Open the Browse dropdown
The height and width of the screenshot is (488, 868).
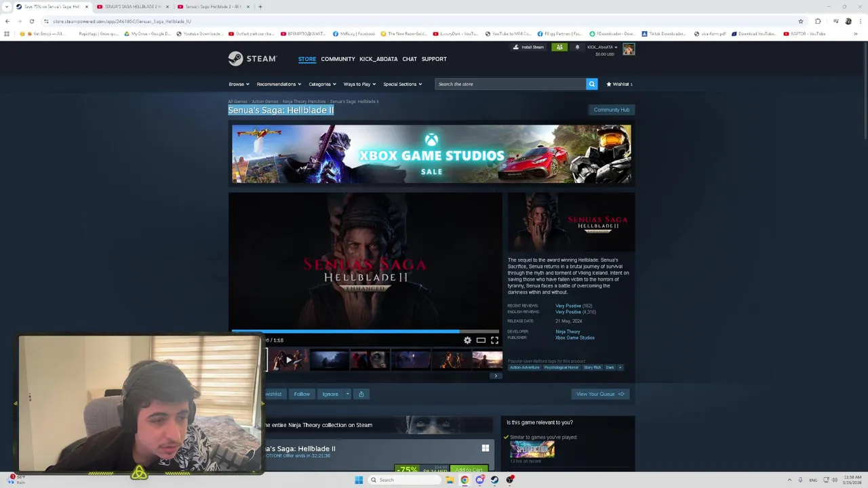tap(239, 84)
